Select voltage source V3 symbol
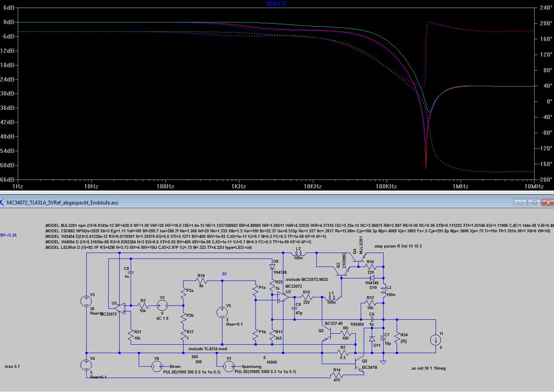Screen dimensions: 554x392 coord(86,301)
